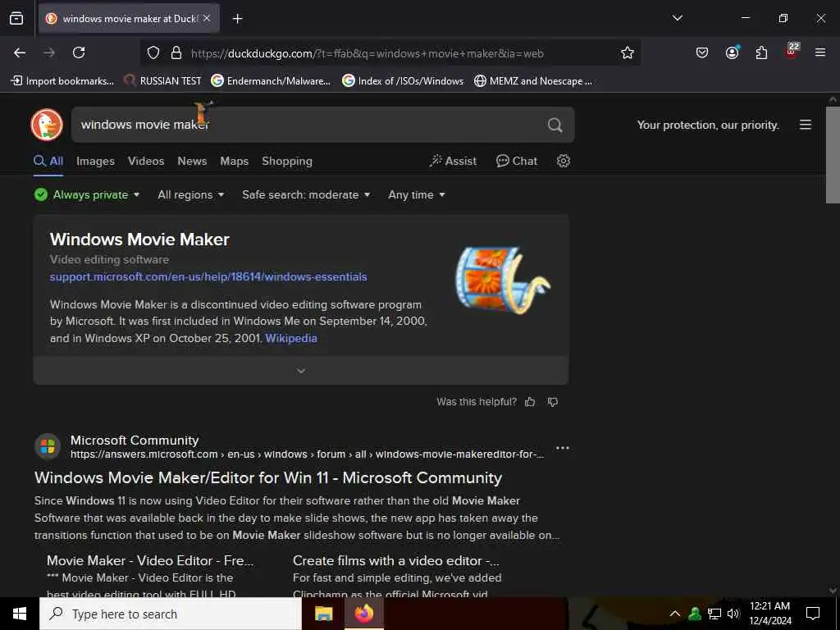This screenshot has width=840, height=630.
Task: Expand the Windows Movie Maker info box
Action: coord(300,371)
